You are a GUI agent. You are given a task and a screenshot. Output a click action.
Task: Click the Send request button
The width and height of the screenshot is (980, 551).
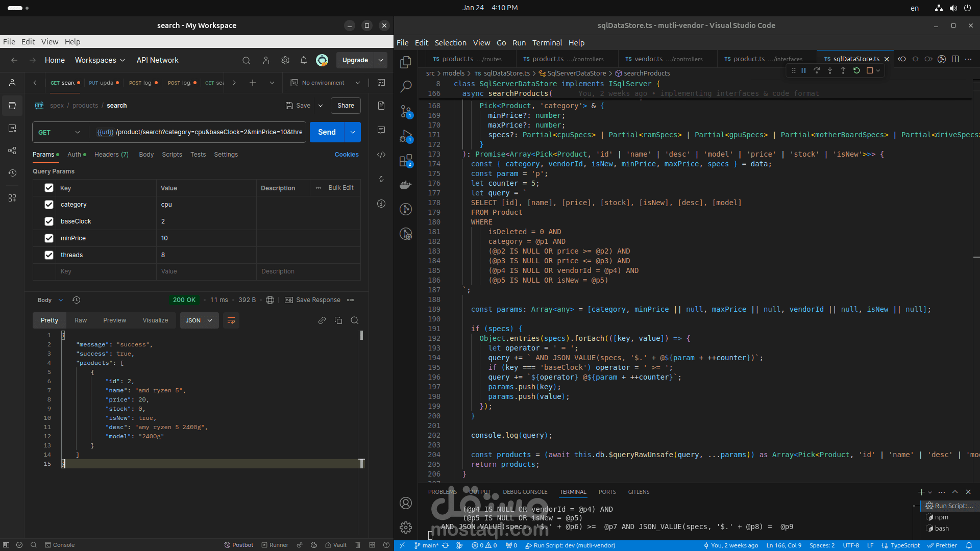click(x=327, y=132)
